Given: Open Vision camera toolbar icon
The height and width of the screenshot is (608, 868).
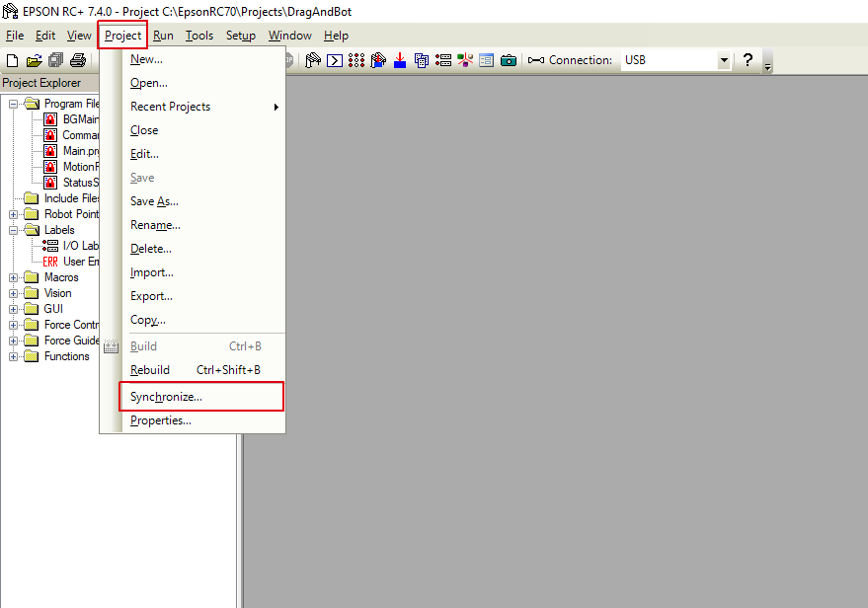Looking at the screenshot, I should click(x=509, y=60).
